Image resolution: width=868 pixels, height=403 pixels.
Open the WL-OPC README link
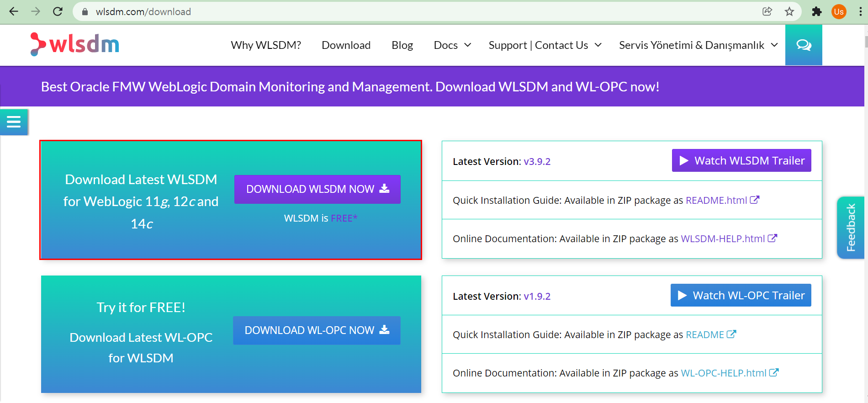(x=705, y=335)
